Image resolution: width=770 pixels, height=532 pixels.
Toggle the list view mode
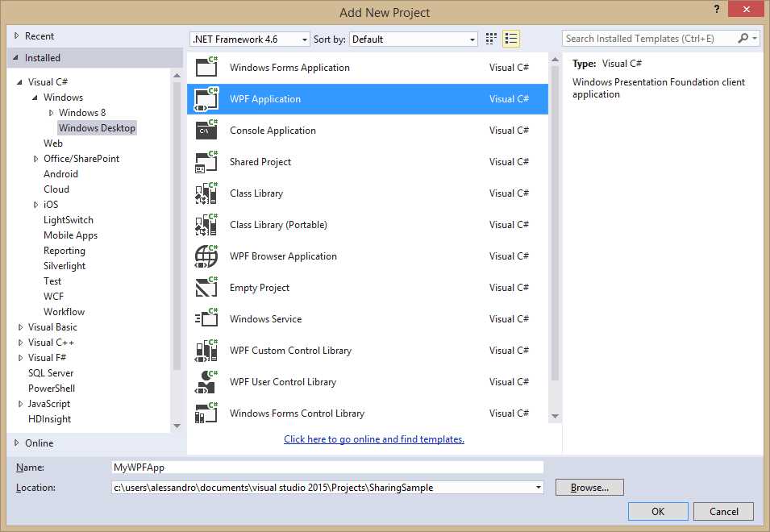[x=511, y=38]
